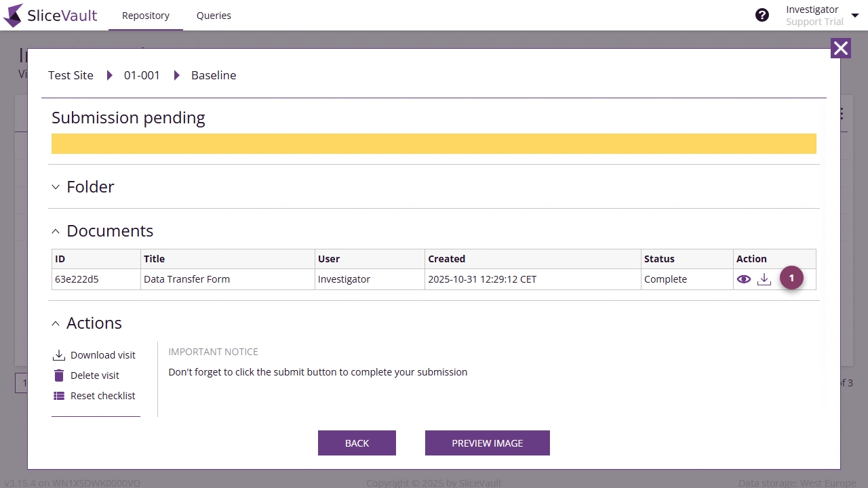Open the help question mark icon
The height and width of the screenshot is (488, 868).
tap(762, 15)
